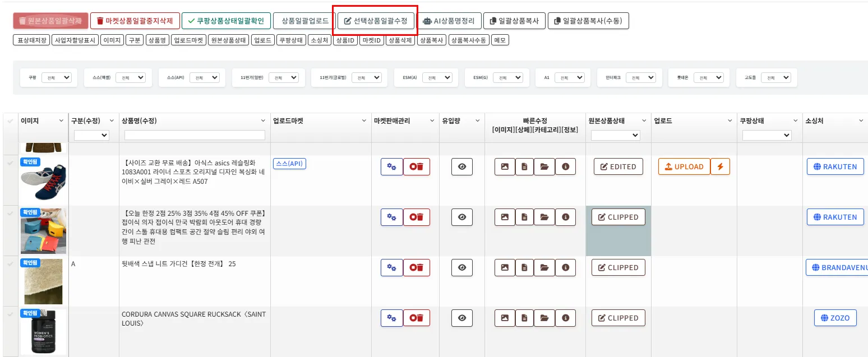Toggle the 사업자할당표시 column tag
Screen dimensions: 868x357
click(x=75, y=40)
